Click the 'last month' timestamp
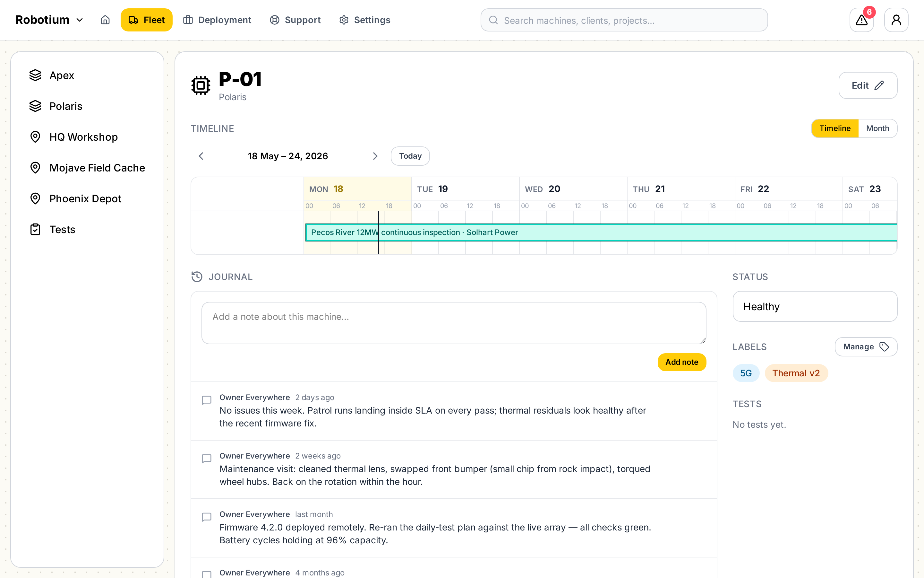Screen dimensions: 924x578 314,514
